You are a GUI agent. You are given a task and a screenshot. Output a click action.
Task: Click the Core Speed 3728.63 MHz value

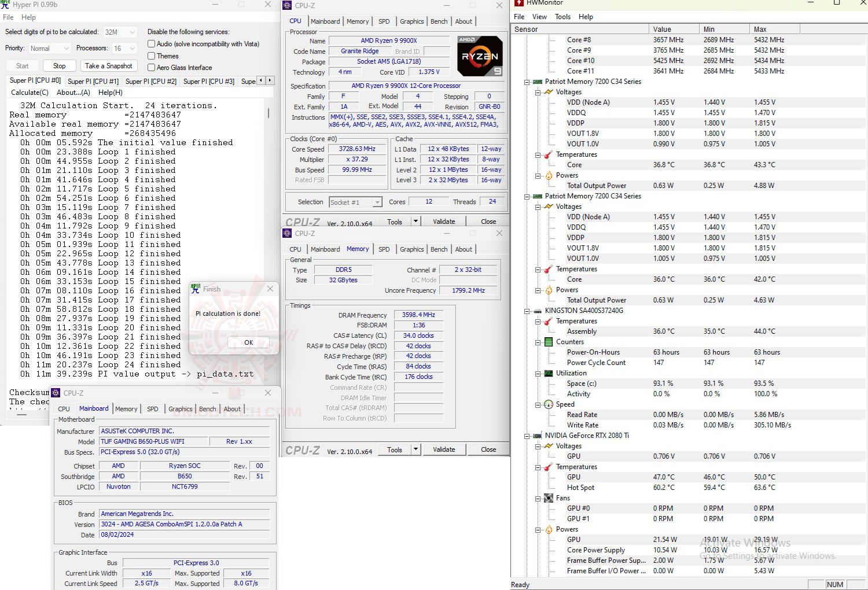click(357, 149)
